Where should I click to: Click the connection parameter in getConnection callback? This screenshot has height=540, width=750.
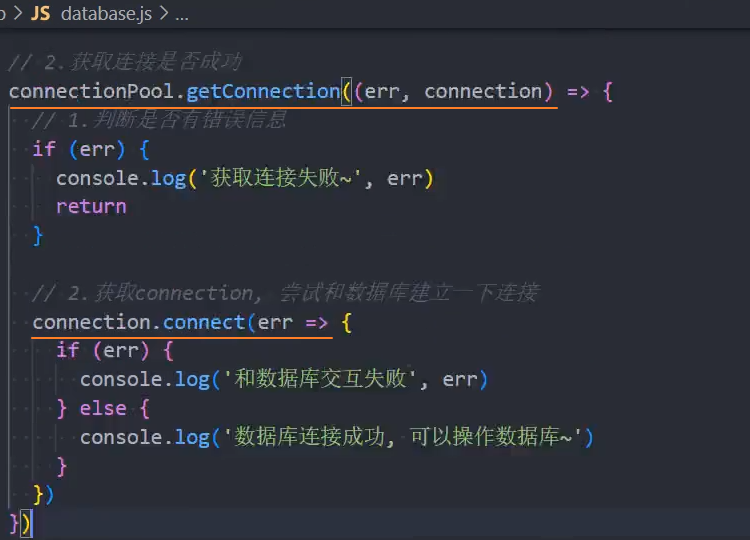pos(483,91)
